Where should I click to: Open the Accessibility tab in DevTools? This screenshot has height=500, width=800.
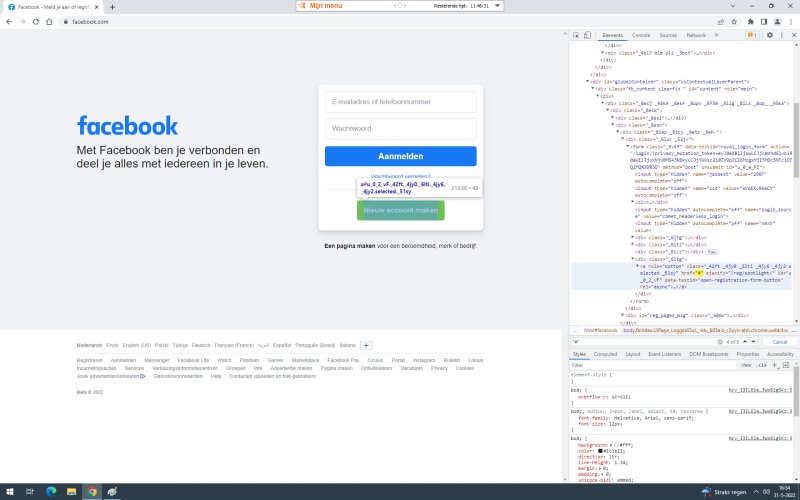click(x=780, y=354)
